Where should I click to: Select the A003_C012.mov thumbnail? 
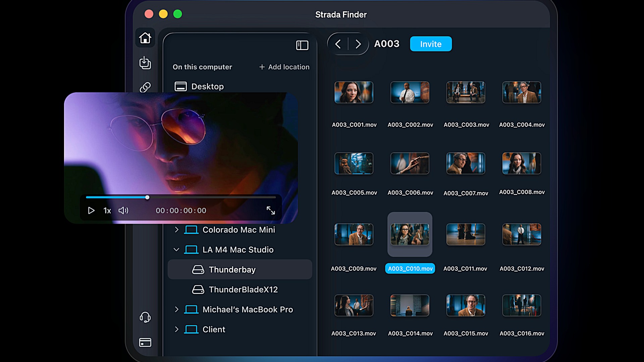coord(522,234)
